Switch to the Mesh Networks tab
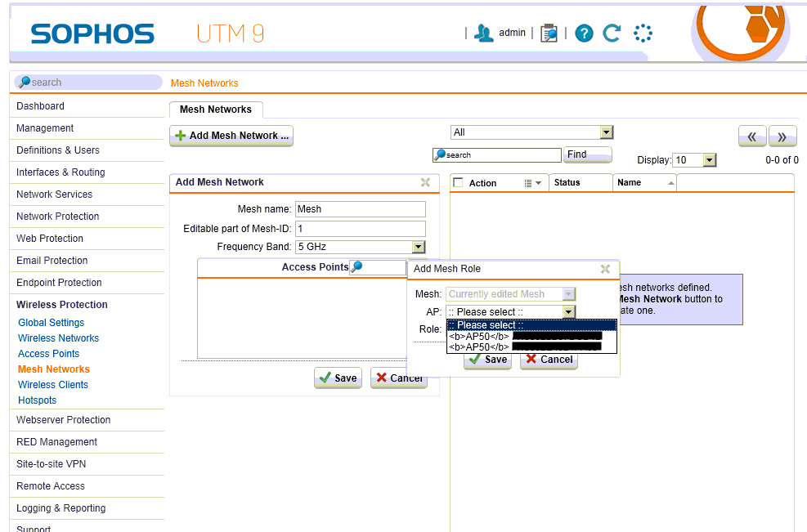The width and height of the screenshot is (807, 532). pyautogui.click(x=216, y=110)
